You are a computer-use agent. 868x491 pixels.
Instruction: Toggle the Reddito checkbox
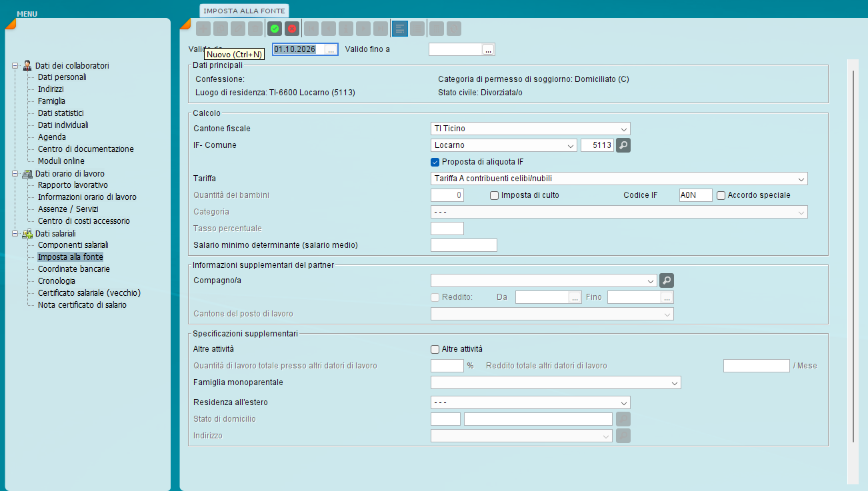coord(435,297)
